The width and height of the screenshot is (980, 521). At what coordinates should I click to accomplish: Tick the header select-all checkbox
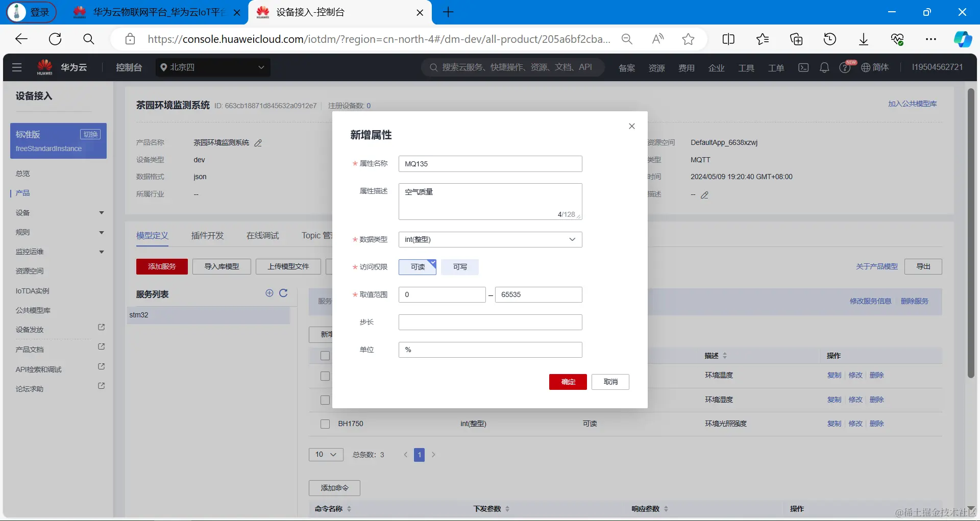point(325,356)
